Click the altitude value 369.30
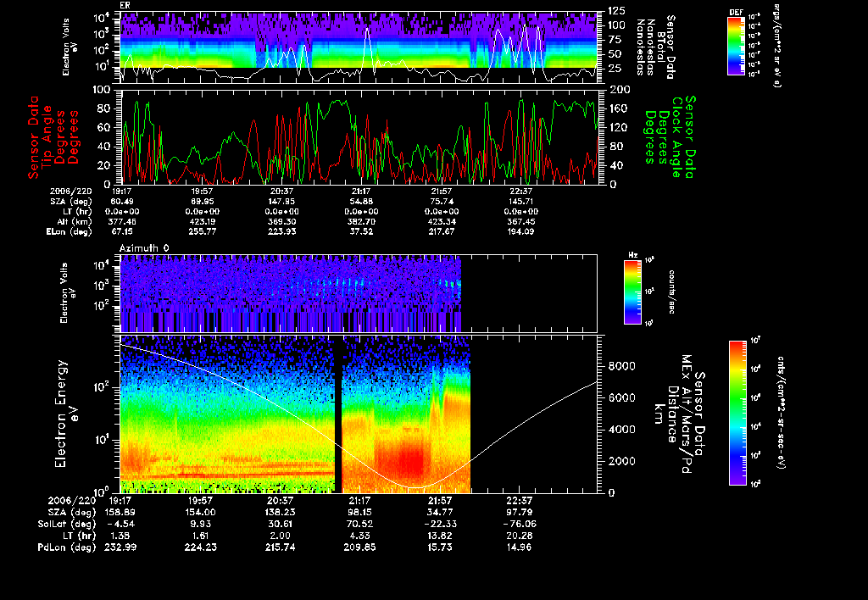This screenshot has height=600, width=868. 281,222
